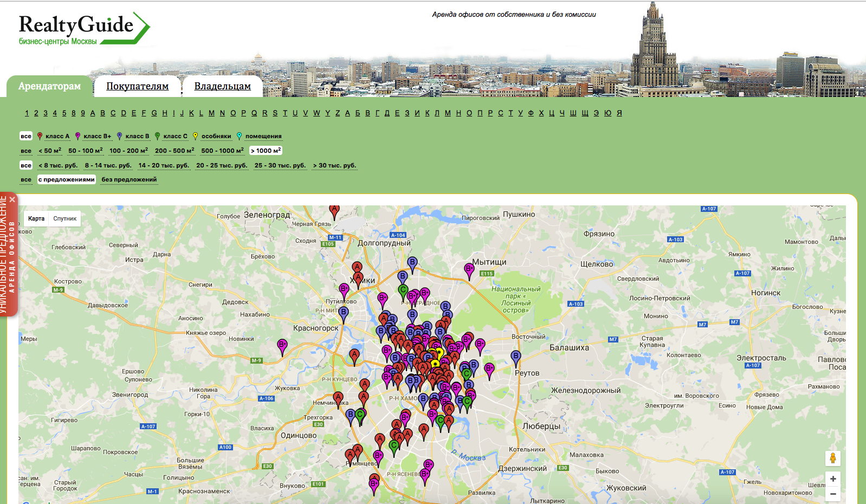The height and width of the screenshot is (504, 866).
Task: Select the B+ marker at Мытищи
Action: click(x=469, y=270)
